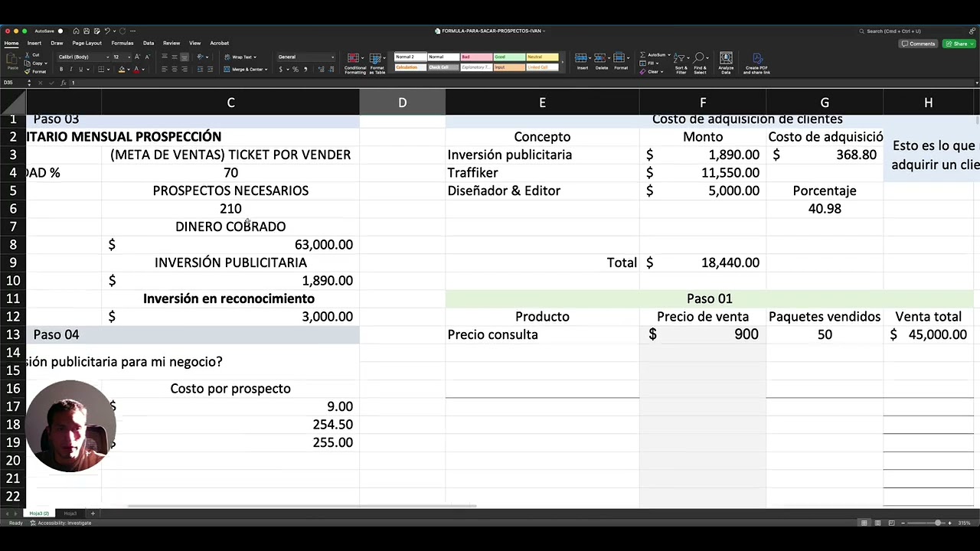Align cell text right
Viewport: 980px width, 551px height.
[185, 70]
